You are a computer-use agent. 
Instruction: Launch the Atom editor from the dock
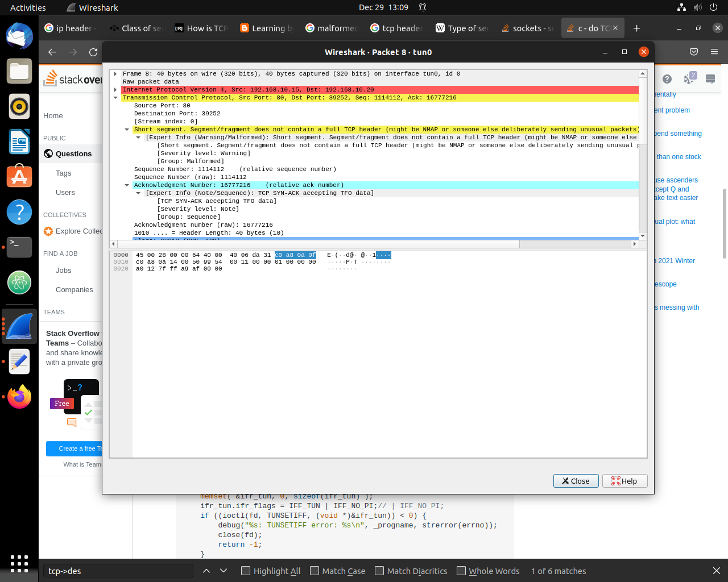point(19,282)
